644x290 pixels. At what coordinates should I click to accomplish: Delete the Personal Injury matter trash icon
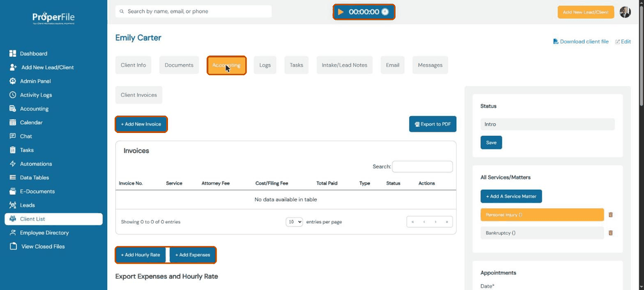(x=611, y=215)
